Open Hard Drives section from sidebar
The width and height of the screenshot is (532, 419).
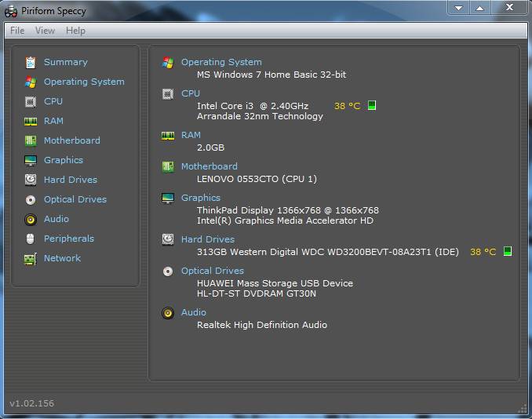point(71,180)
